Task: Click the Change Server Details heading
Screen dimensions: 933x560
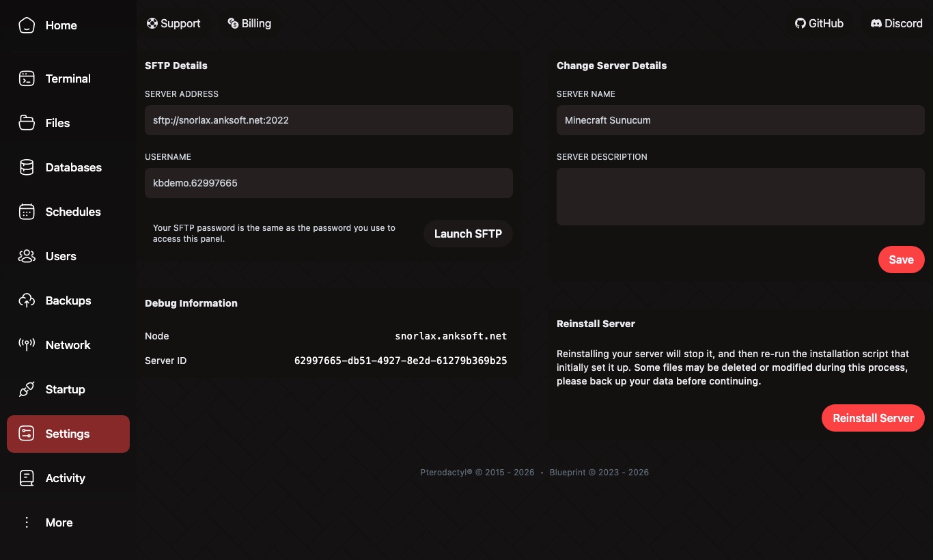Action: [x=611, y=66]
